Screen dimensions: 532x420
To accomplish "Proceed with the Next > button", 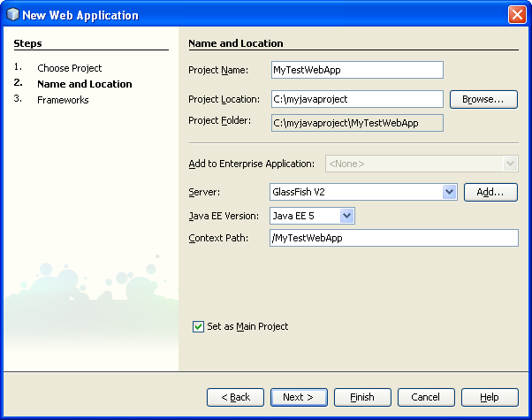I will (299, 397).
